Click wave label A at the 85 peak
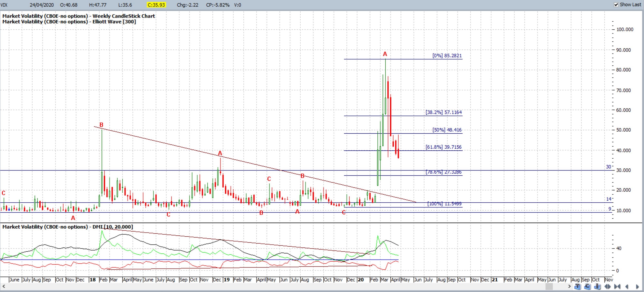Screen dimensions: 644x292 [x=385, y=54]
